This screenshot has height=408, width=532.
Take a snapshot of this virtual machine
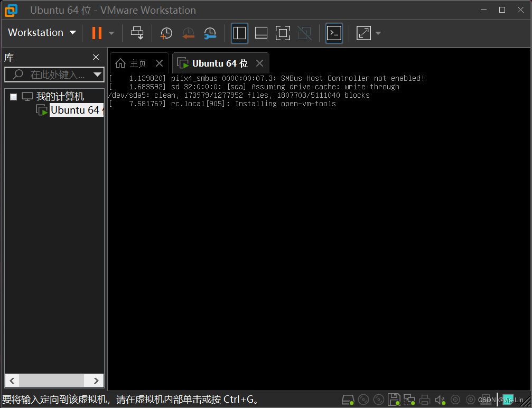(x=166, y=33)
